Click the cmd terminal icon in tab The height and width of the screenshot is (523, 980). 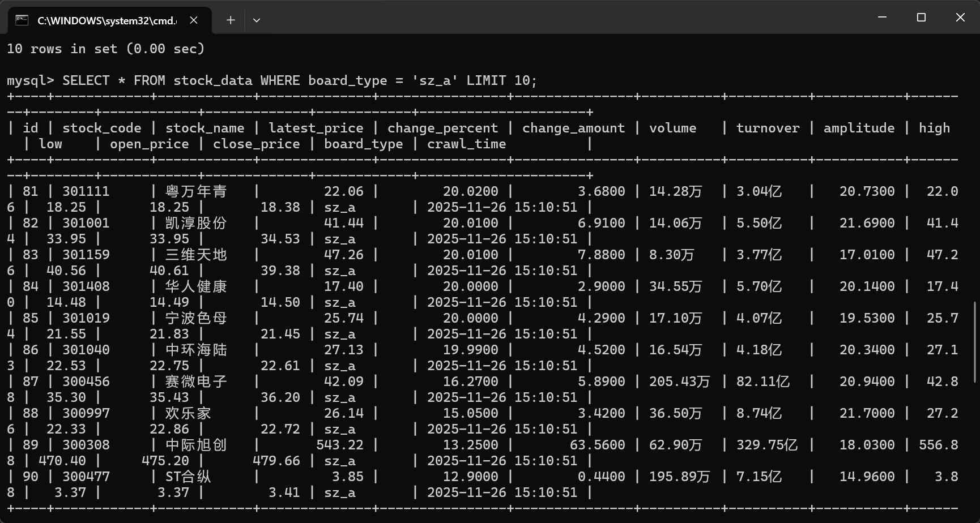22,20
